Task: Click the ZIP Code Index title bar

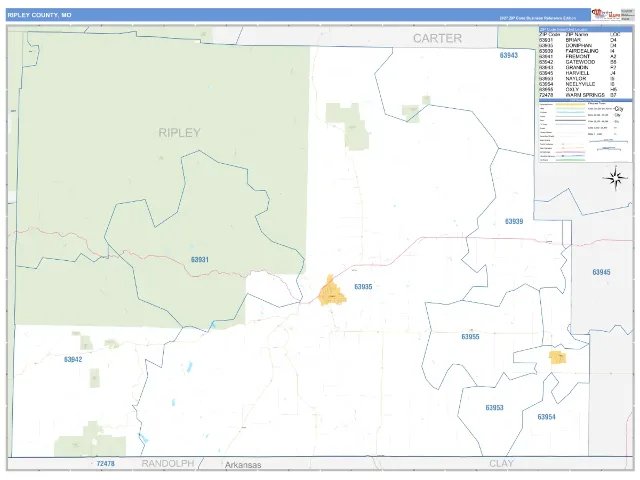Action: pos(585,29)
